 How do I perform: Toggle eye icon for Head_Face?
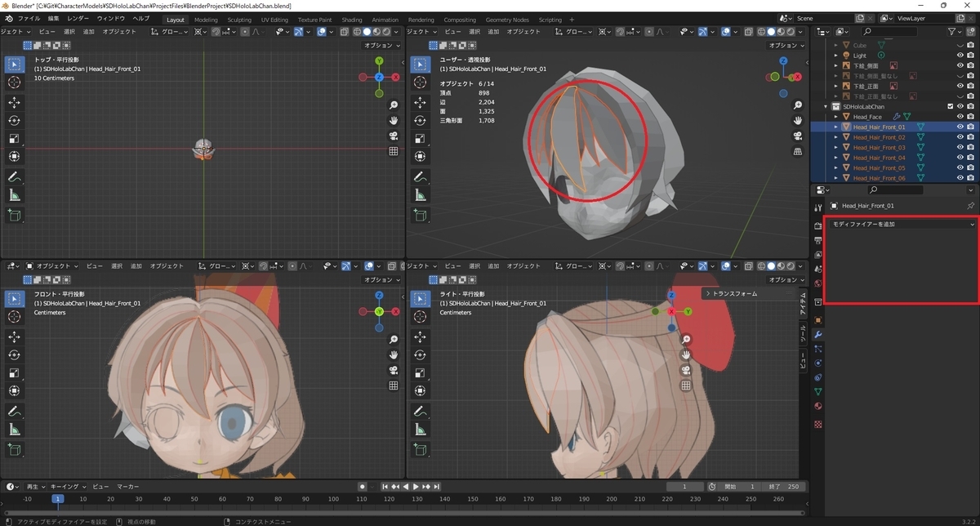[960, 117]
